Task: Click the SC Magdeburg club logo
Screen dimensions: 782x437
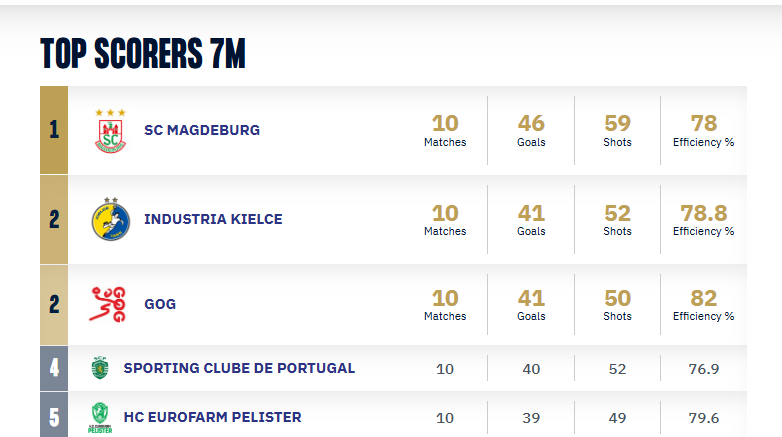Action: 110,131
